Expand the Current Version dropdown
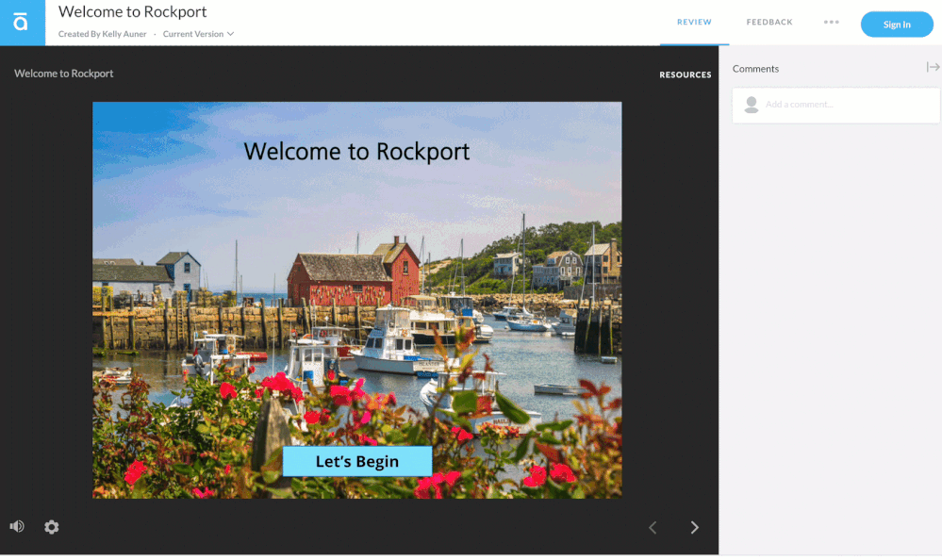 tap(198, 34)
